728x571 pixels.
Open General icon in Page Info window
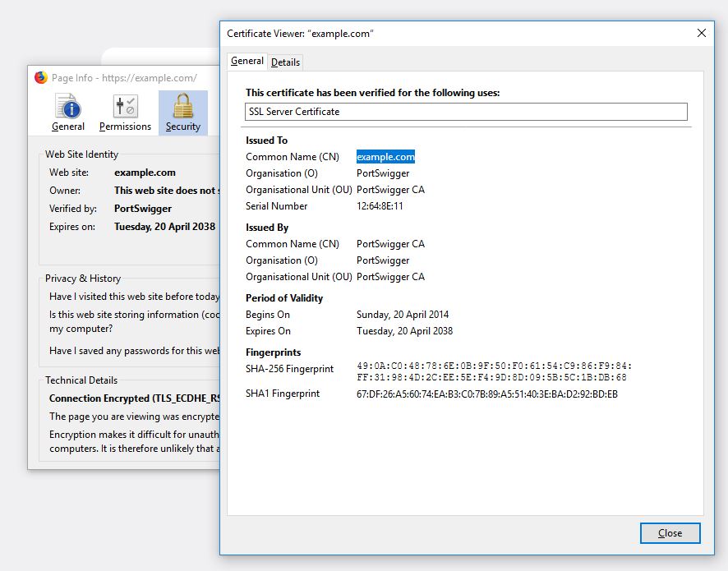pos(67,112)
